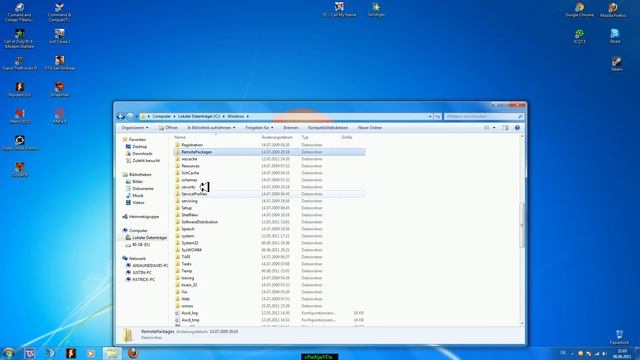Viewport: 640px width, 360px height.
Task: Open Call of Duty 4 Modern Warfare shortcut
Action: coord(19,39)
